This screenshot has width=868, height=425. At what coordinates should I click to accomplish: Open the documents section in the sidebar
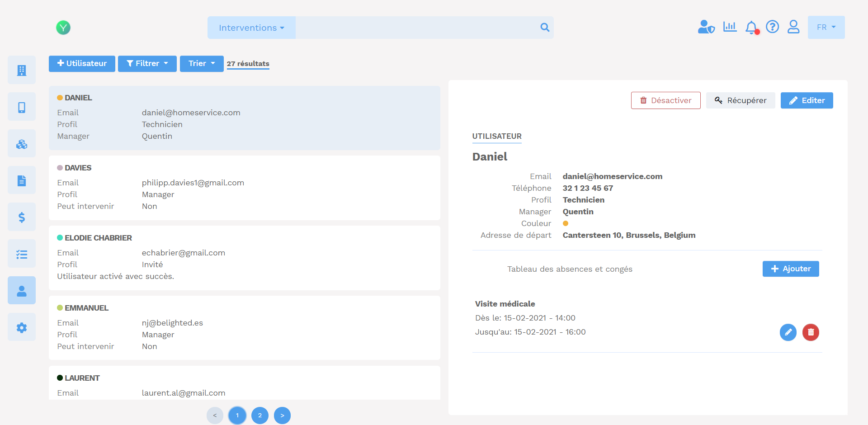(21, 179)
